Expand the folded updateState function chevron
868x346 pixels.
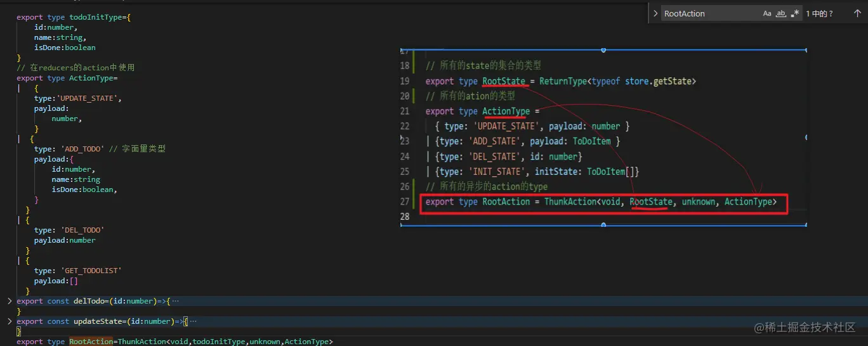(10, 321)
